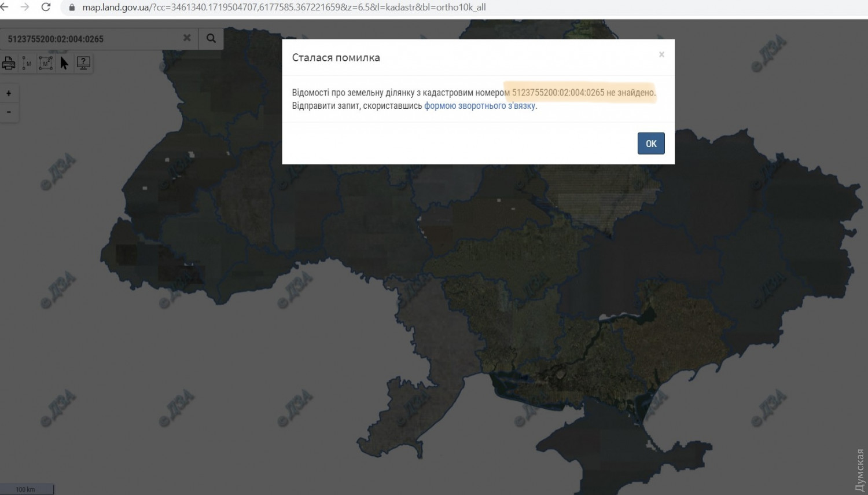Viewport: 868px width, 495px height.
Task: Select the distance measurement tool
Action: click(x=27, y=63)
